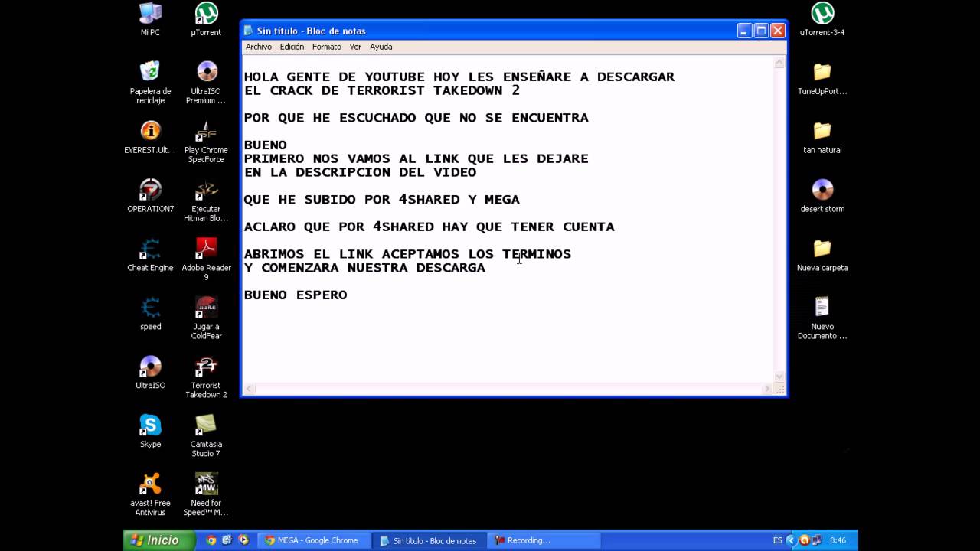Expand hidden tray icons arrow
This screenshot has width=980, height=551.
click(791, 540)
